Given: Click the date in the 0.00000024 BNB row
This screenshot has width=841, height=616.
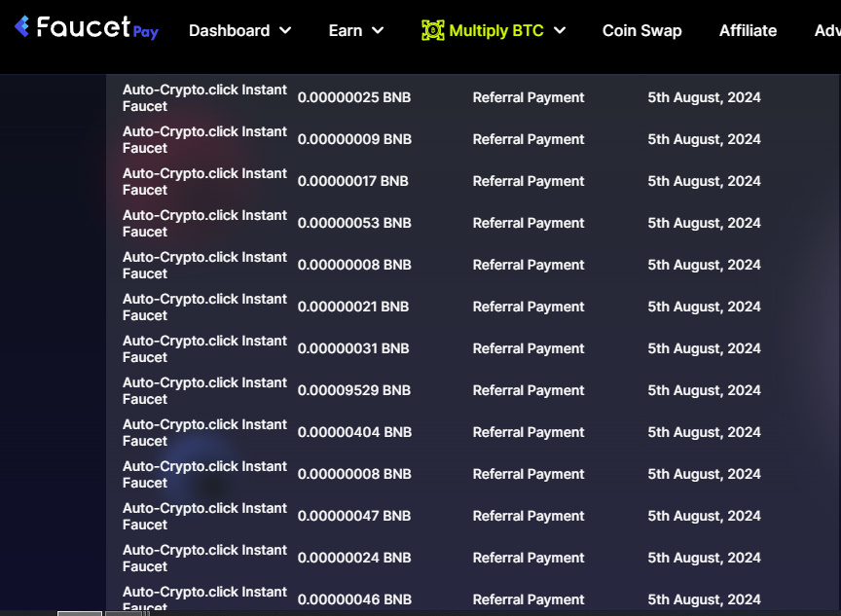Looking at the screenshot, I should tap(704, 558).
